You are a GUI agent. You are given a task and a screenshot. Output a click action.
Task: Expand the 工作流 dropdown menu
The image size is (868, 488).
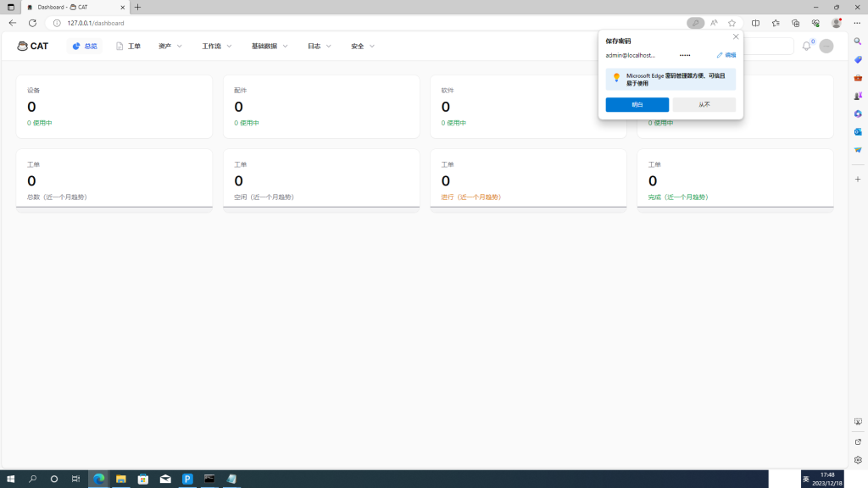click(x=216, y=46)
